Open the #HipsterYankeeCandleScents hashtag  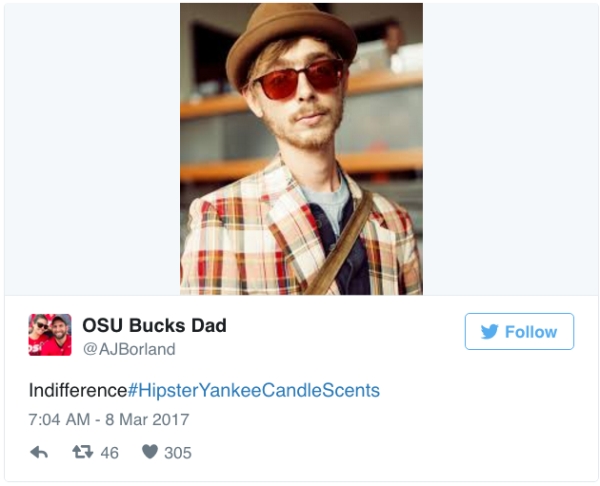[x=254, y=390]
